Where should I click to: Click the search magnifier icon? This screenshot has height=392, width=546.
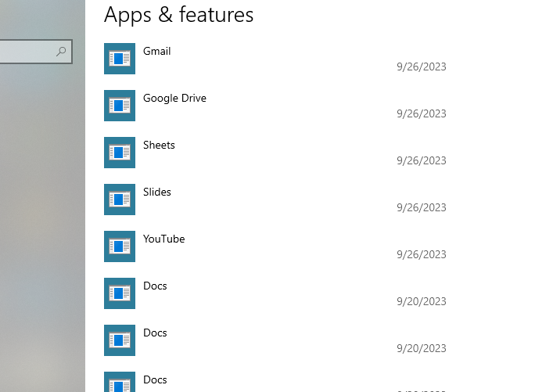coord(61,52)
